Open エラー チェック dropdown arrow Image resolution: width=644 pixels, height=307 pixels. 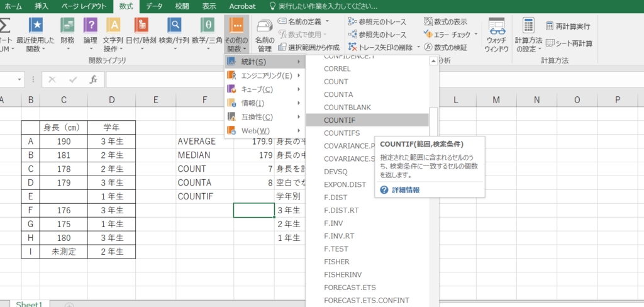[476, 34]
